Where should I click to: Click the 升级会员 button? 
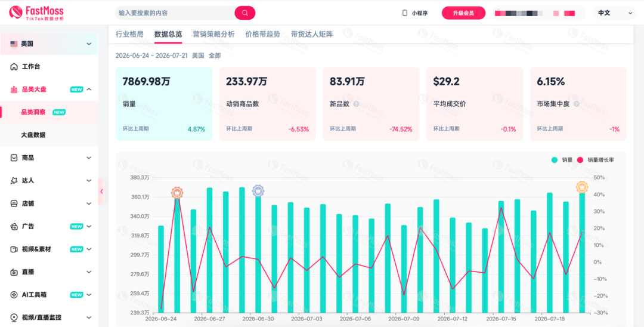(x=463, y=13)
